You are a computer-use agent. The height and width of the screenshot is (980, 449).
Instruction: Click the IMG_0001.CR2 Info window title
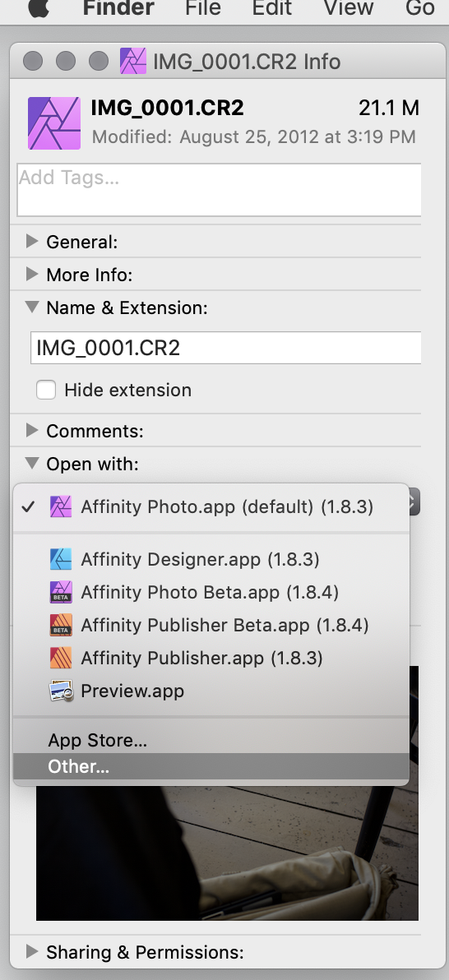click(x=247, y=62)
